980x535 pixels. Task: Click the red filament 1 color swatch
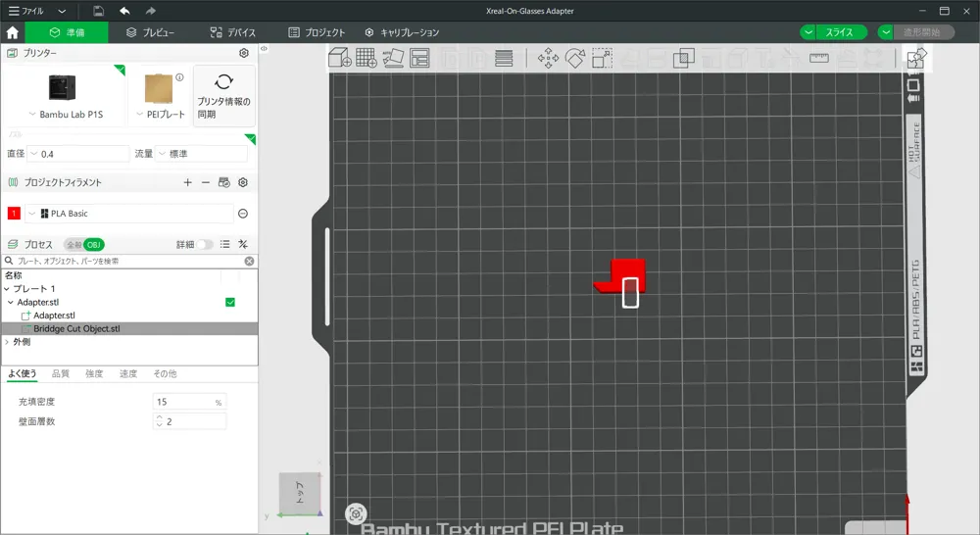tap(14, 214)
